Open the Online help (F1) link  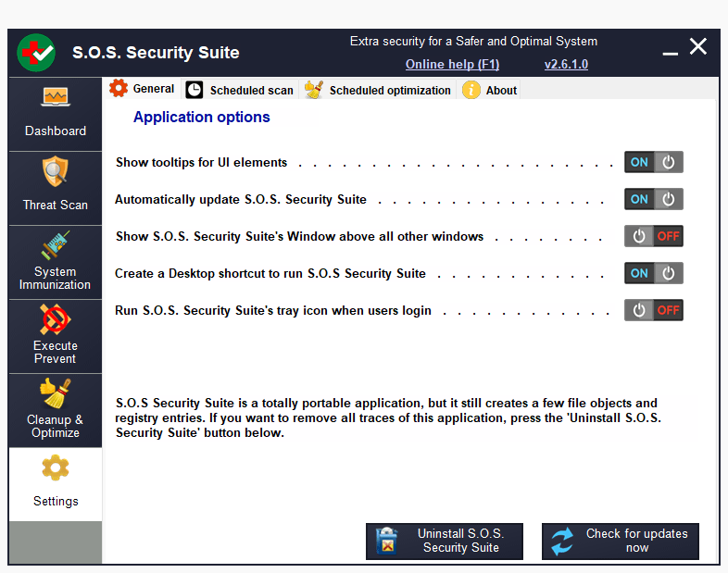point(452,64)
